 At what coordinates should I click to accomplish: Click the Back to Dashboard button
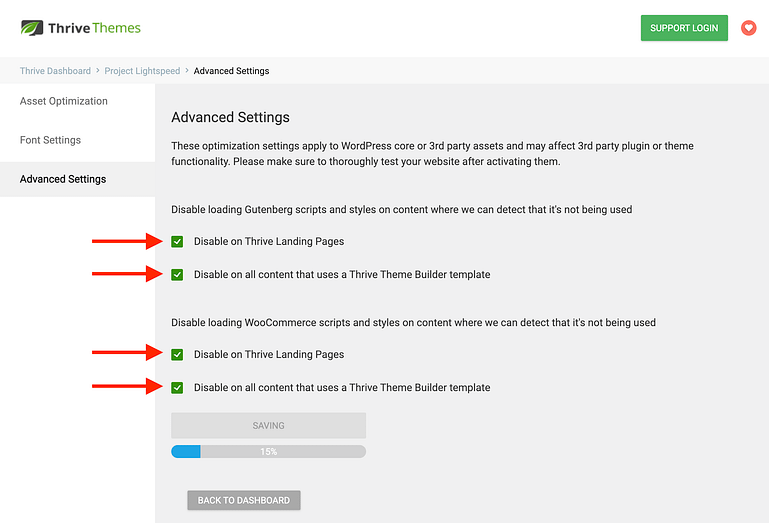(x=244, y=500)
